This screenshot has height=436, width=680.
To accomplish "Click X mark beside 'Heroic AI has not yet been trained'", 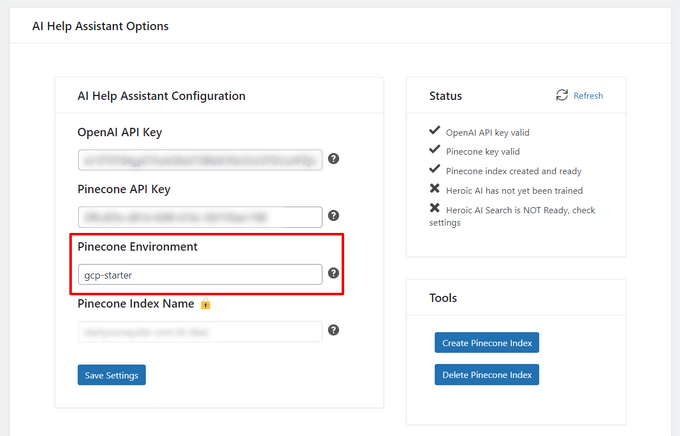I will pos(434,189).
